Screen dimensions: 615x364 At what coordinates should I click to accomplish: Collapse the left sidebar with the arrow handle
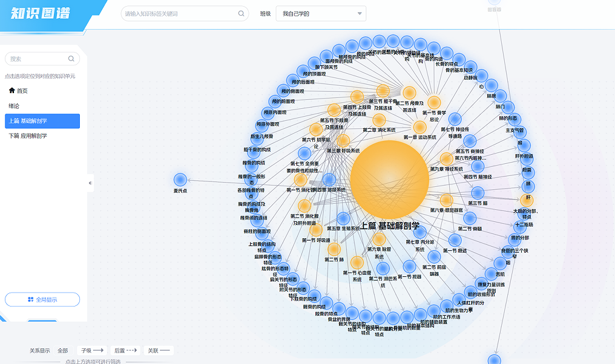tap(90, 183)
